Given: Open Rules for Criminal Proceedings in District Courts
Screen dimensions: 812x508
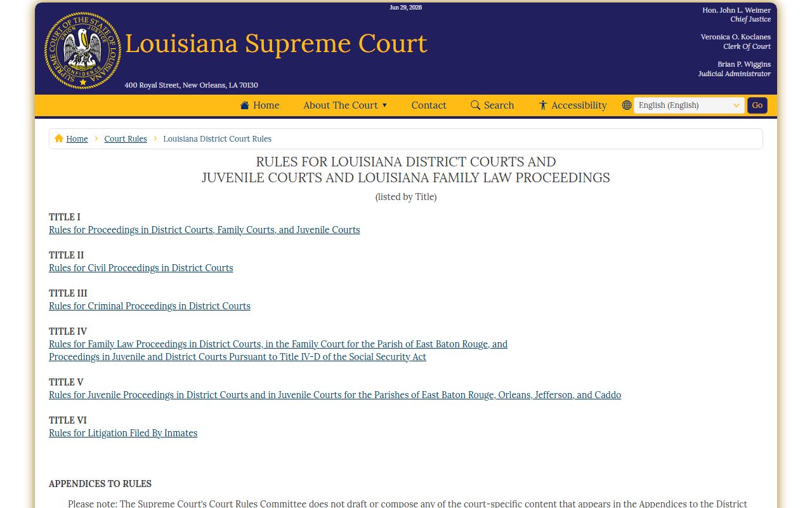Looking at the screenshot, I should [150, 306].
